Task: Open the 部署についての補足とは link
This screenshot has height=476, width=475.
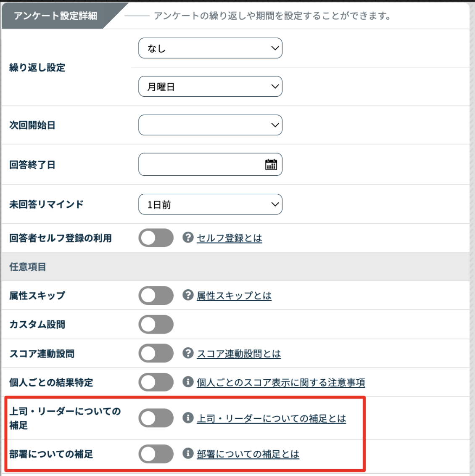Action: [x=248, y=454]
